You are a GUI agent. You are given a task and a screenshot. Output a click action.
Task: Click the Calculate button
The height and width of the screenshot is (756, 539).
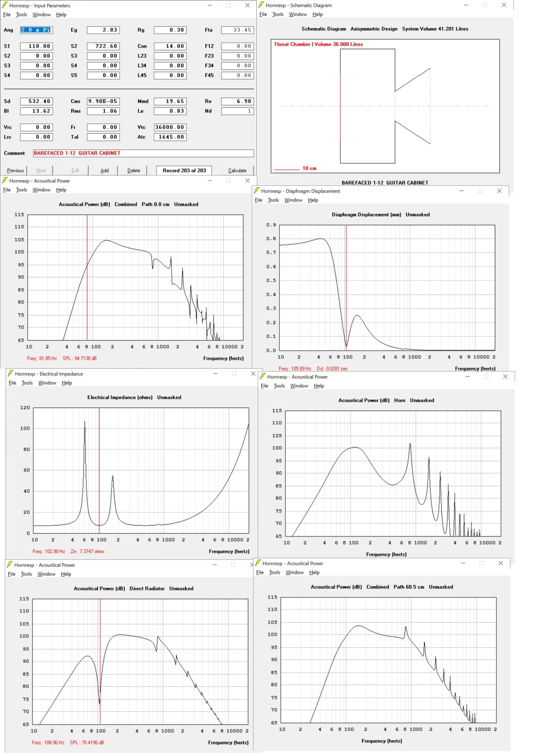pos(237,170)
